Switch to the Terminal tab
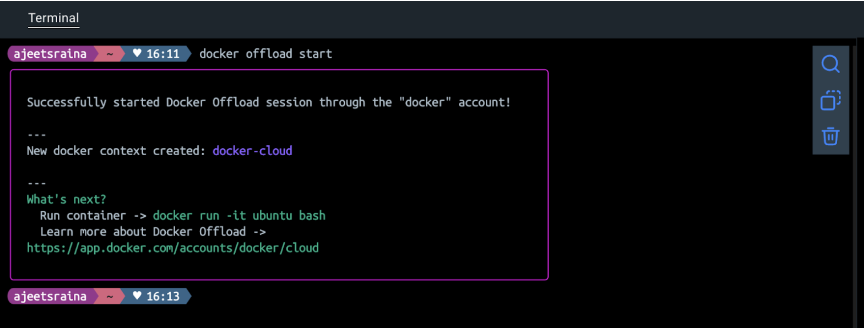 point(53,18)
